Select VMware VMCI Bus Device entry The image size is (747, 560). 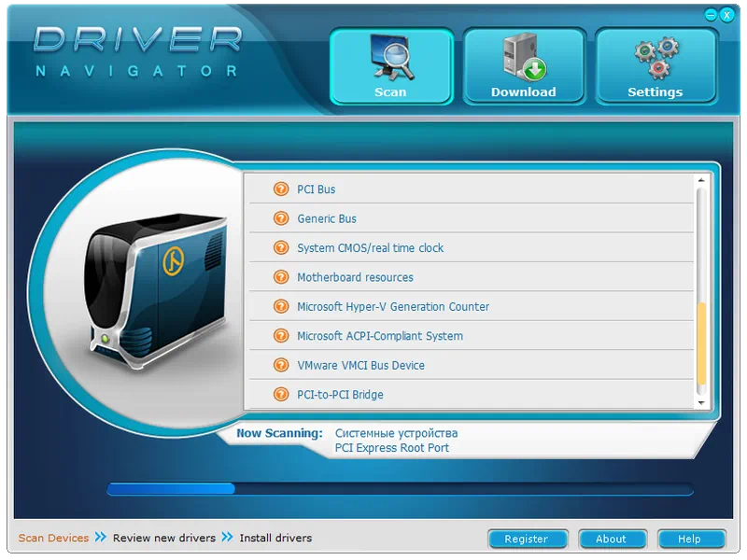tap(360, 366)
